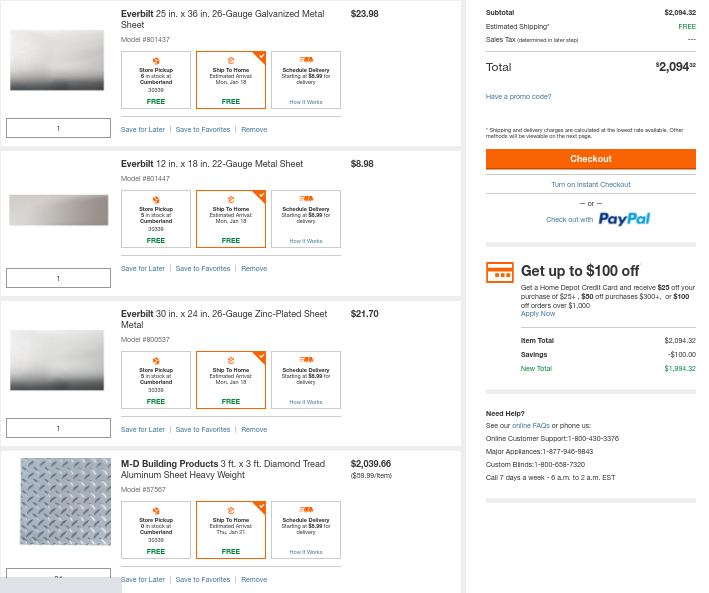709x593 pixels.
Task: Click quantity field for the 25x36 galvanized sheet
Action: [x=58, y=128]
